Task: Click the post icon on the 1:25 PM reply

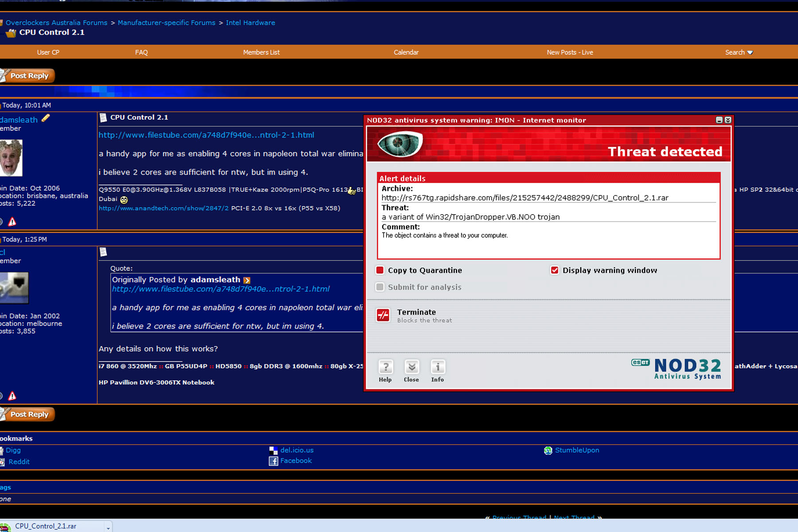Action: click(x=103, y=252)
